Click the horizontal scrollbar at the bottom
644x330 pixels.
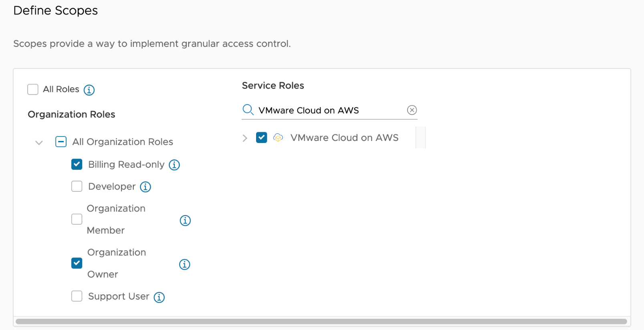tap(321, 322)
